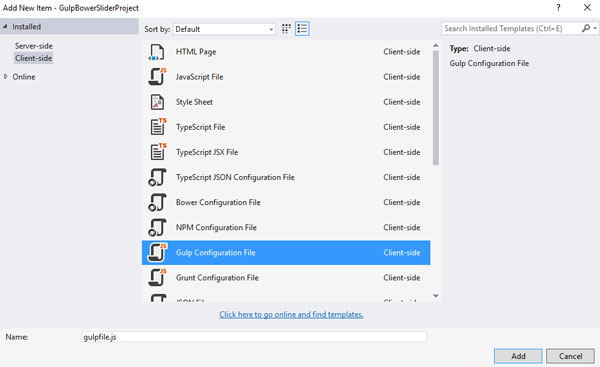Select Gulp Configuration File name
The height and width of the screenshot is (367, 600).
[x=215, y=253]
